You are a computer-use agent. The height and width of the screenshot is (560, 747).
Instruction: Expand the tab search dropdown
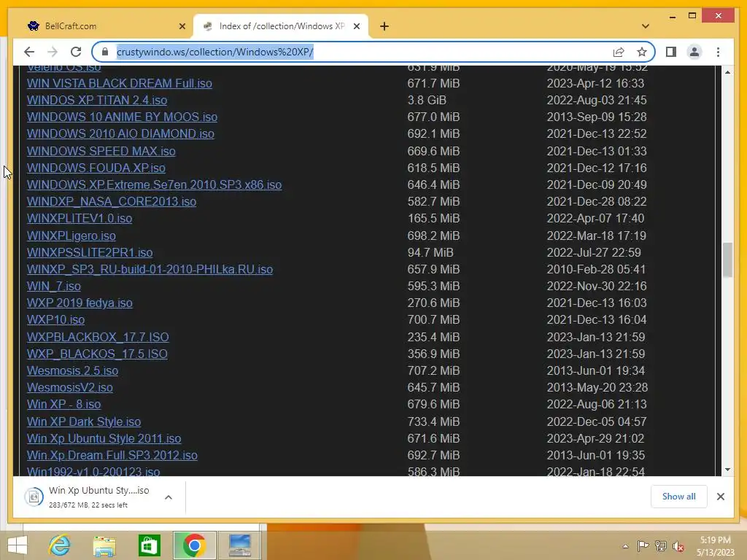tap(646, 26)
